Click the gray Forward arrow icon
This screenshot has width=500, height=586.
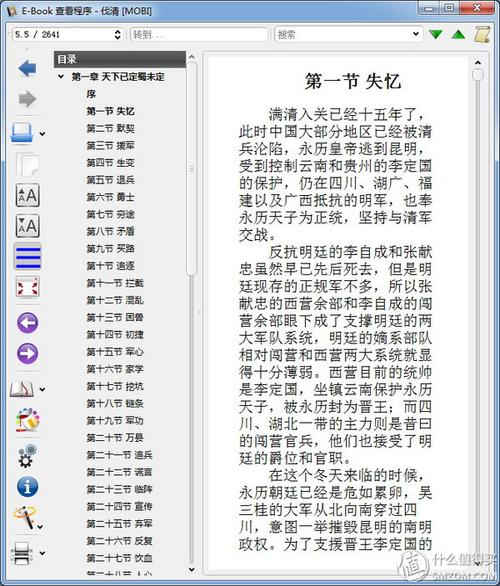coord(27,99)
